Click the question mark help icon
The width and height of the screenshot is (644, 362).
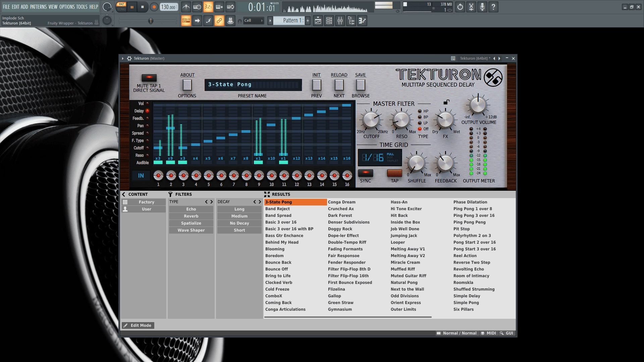point(493,7)
